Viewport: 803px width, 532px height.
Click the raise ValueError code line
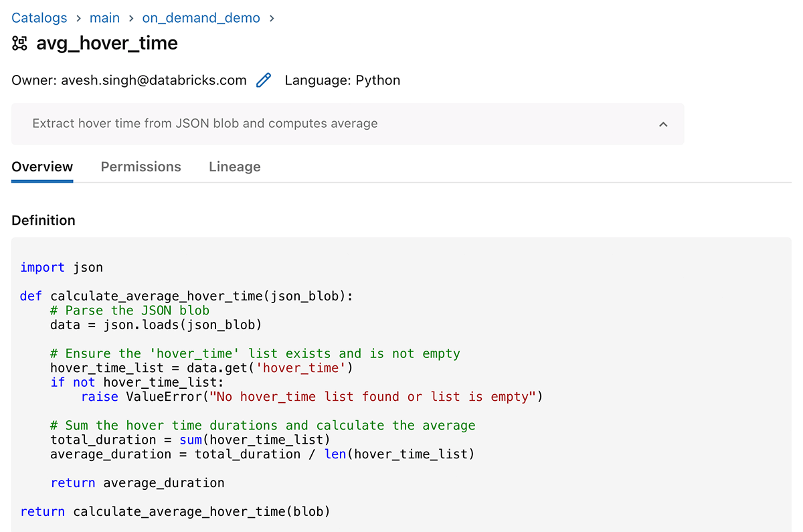[x=311, y=397]
